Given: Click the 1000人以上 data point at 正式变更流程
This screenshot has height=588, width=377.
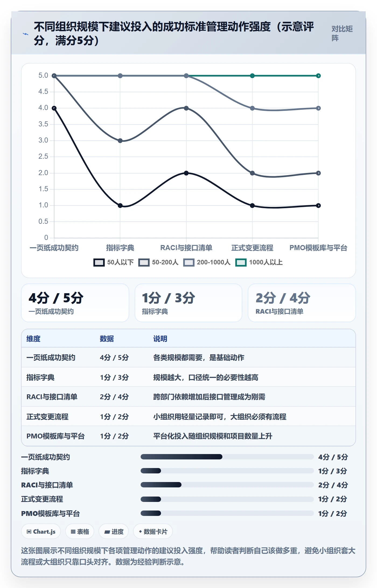Looking at the screenshot, I should click(252, 76).
